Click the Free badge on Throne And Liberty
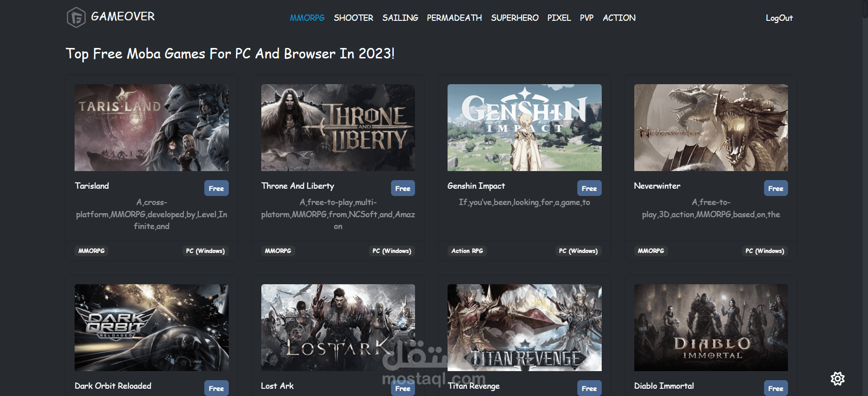 [403, 188]
